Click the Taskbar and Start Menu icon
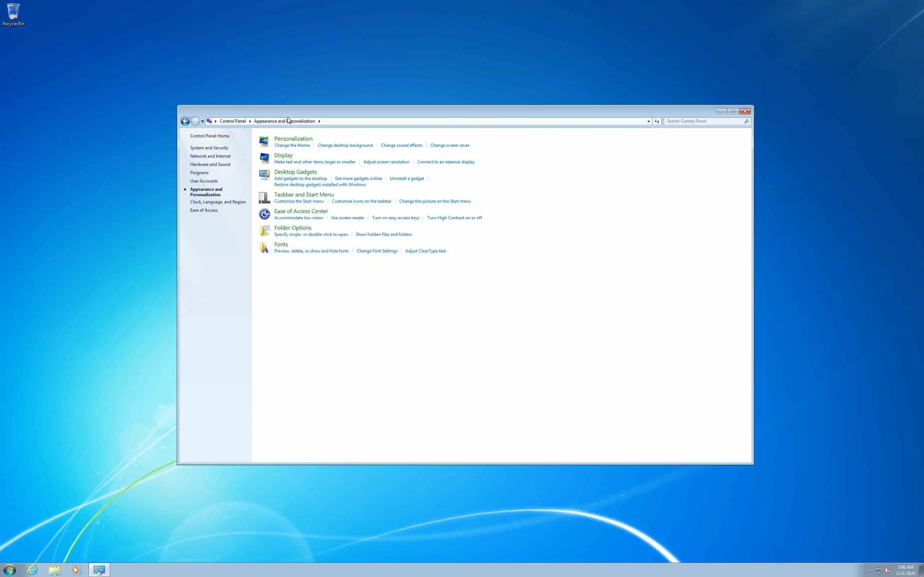 [x=264, y=197]
